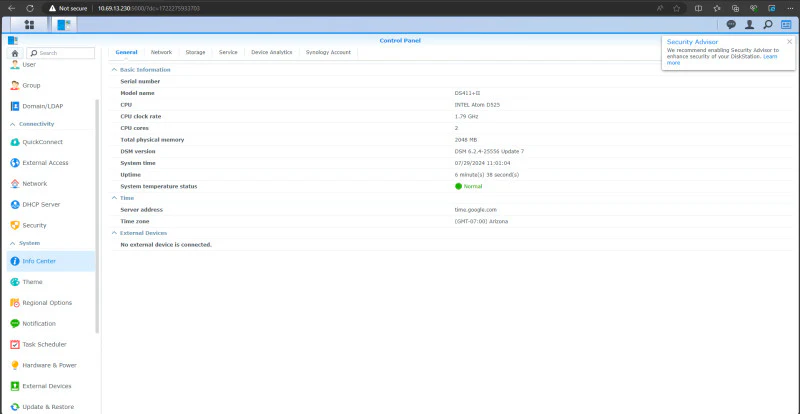Click the Control Panel home icon

(x=15, y=53)
